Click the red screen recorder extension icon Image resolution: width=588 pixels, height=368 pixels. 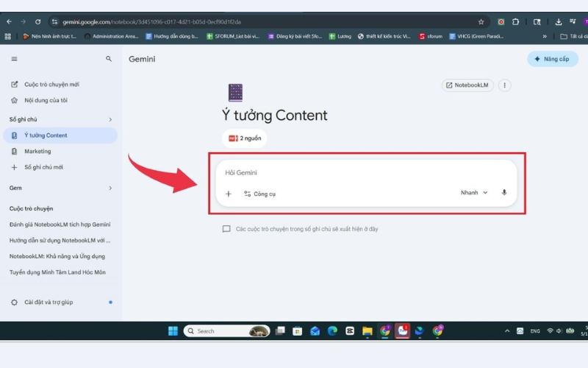click(x=501, y=22)
